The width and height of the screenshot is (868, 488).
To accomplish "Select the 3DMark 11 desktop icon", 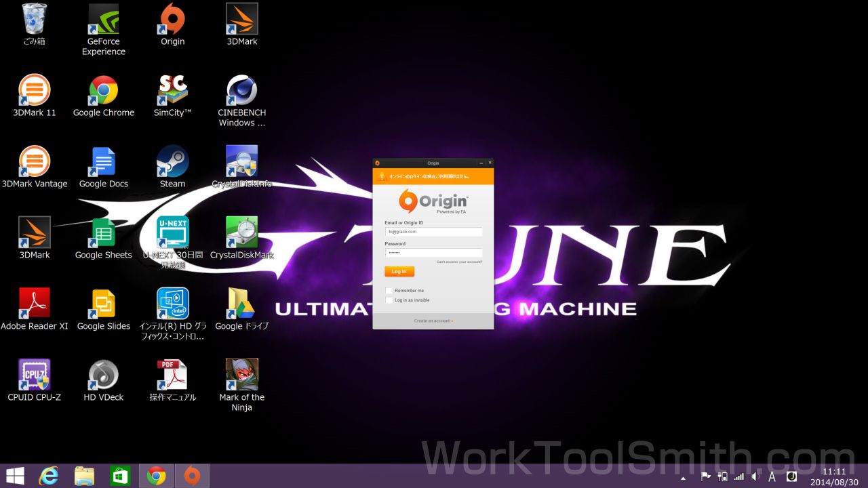I will pos(35,96).
